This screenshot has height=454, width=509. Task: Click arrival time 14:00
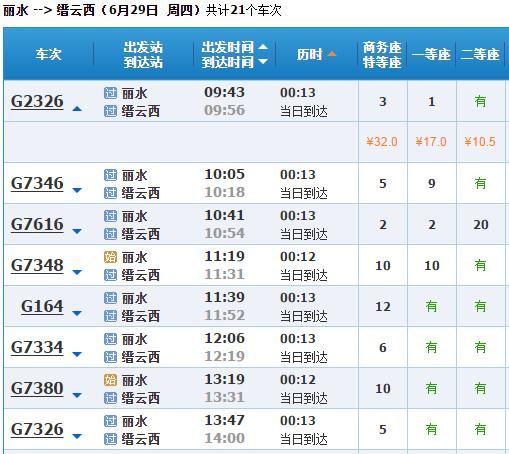click(225, 438)
